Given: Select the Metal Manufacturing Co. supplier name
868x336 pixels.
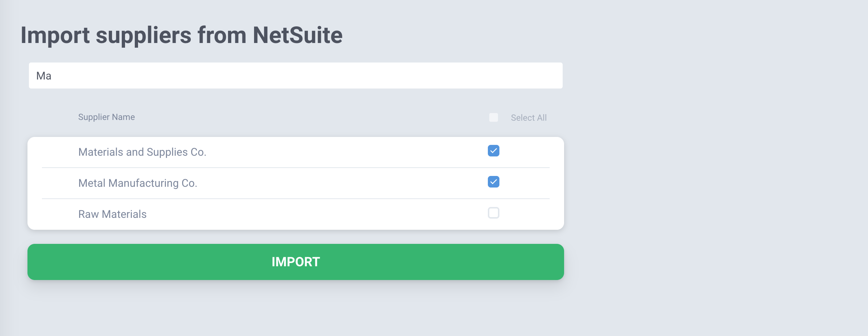Looking at the screenshot, I should click(x=138, y=183).
